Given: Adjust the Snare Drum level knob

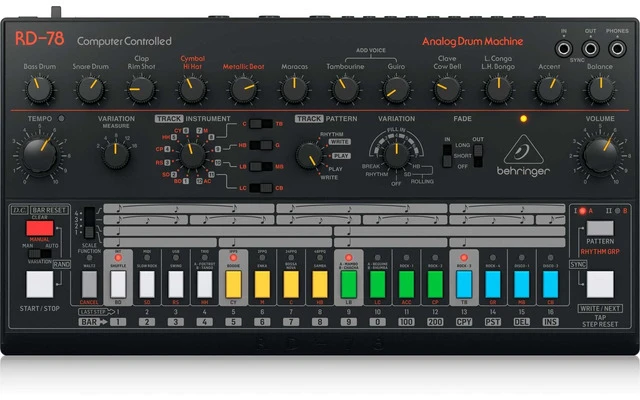Looking at the screenshot, I should (x=91, y=89).
